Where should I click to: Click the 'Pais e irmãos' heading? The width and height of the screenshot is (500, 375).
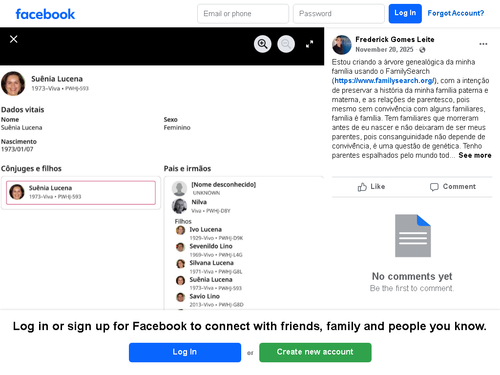(x=187, y=169)
